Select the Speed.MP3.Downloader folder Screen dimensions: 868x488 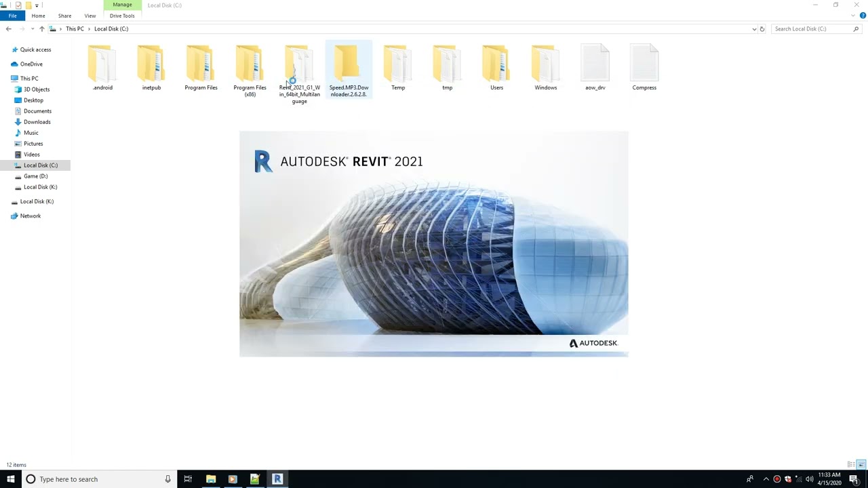[x=349, y=70]
